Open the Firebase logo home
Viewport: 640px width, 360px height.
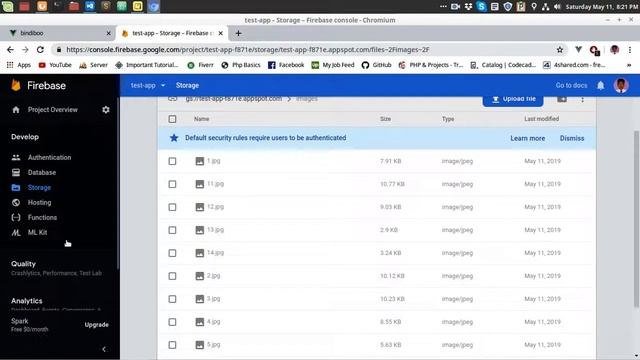click(39, 85)
